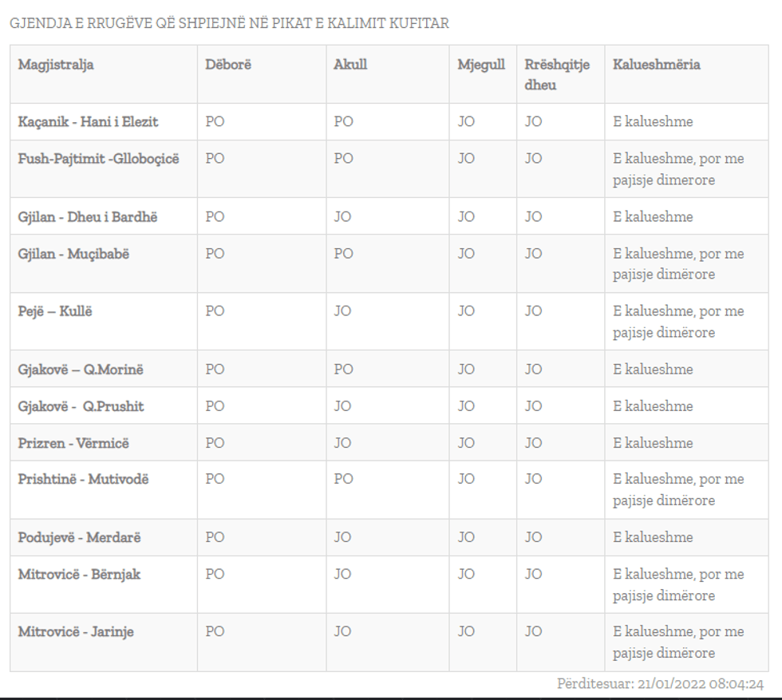Viewport: 782px width, 700px height.
Task: Click the Dëborë column header
Action: (228, 65)
